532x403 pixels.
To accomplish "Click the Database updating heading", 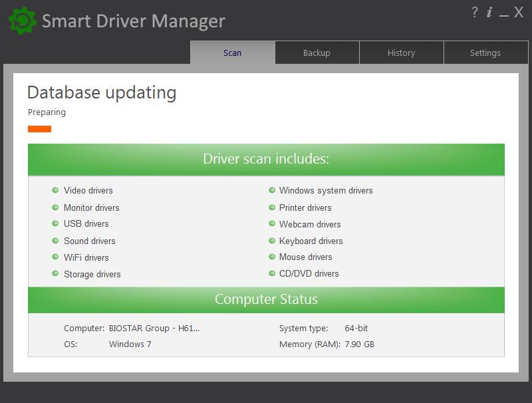I will pos(101,92).
